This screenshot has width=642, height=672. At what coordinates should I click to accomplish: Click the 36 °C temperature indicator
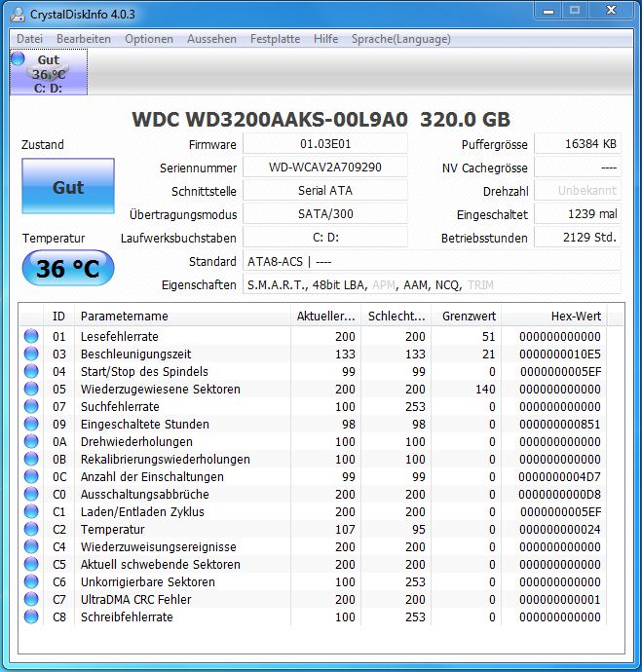(68, 268)
